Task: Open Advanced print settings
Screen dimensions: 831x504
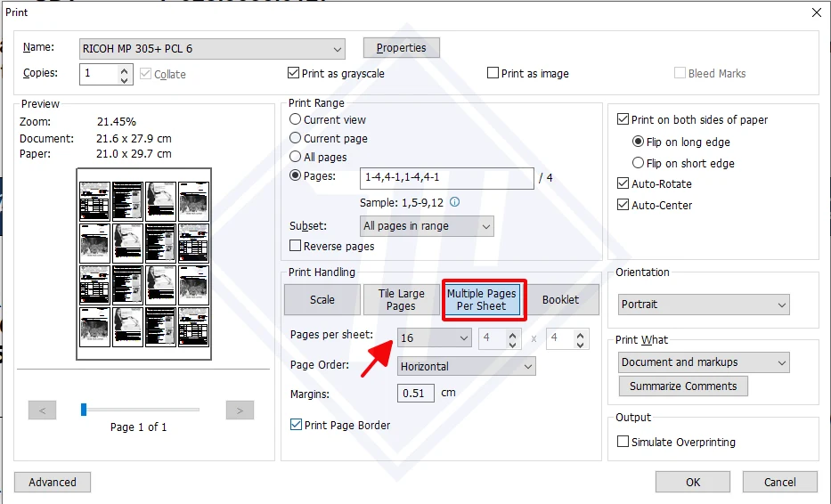Action: [x=53, y=482]
